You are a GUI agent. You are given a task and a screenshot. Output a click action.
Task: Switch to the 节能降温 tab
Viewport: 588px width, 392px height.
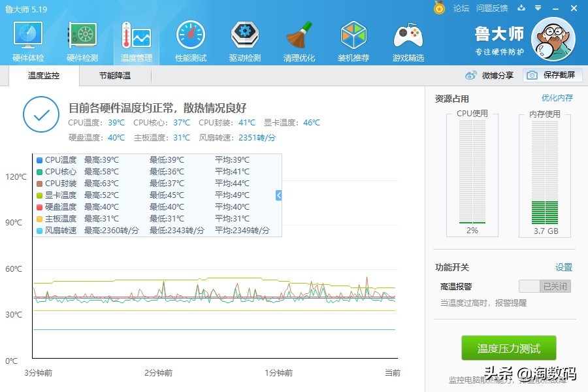click(115, 75)
